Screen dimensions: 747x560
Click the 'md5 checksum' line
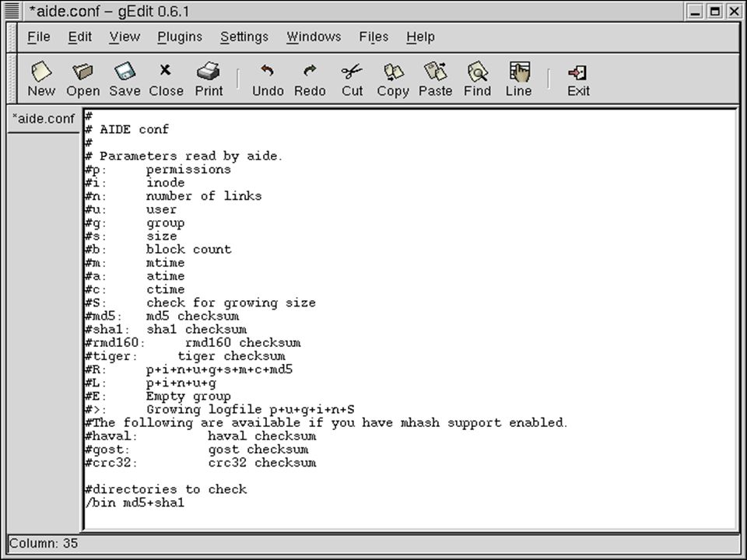162,317
